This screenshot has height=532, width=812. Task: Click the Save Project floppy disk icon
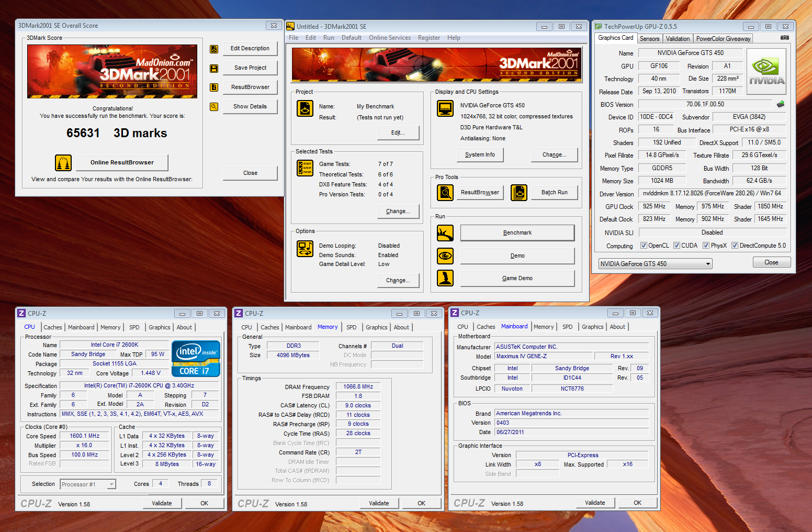coord(214,69)
